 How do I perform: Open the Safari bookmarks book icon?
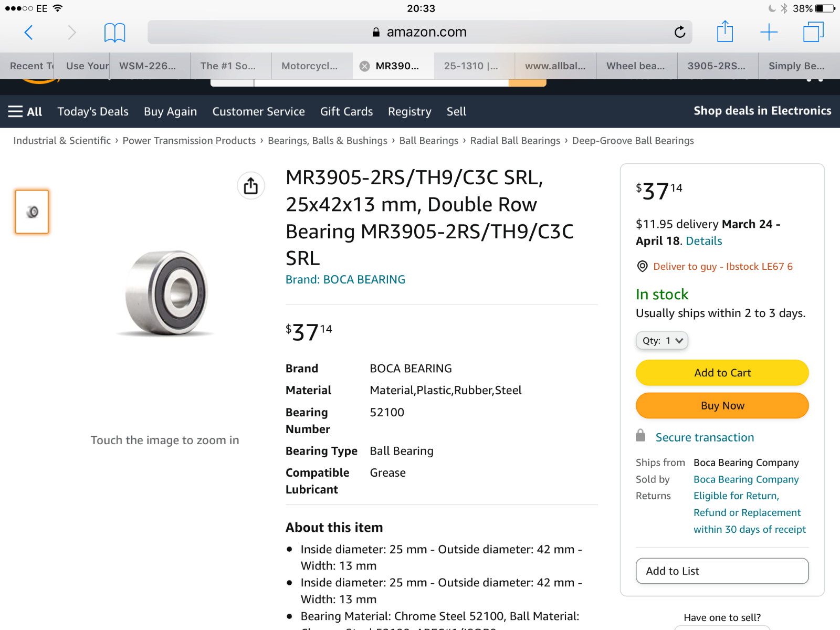(114, 33)
